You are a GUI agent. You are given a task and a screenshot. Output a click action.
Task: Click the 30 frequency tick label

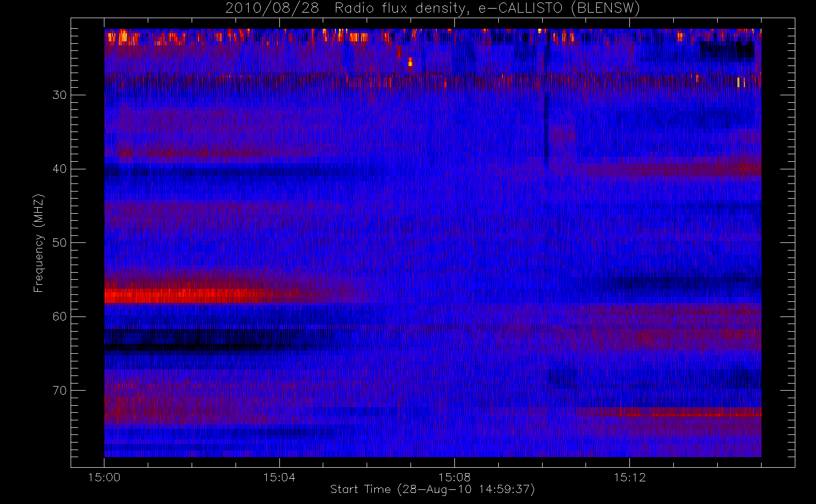point(60,95)
